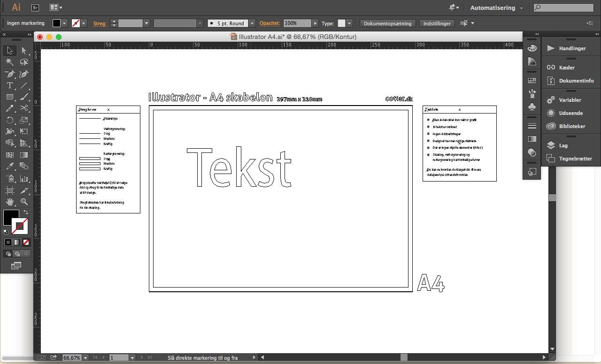This screenshot has width=601, height=364.
Task: Expand the status bar options arrow
Action: [254, 357]
